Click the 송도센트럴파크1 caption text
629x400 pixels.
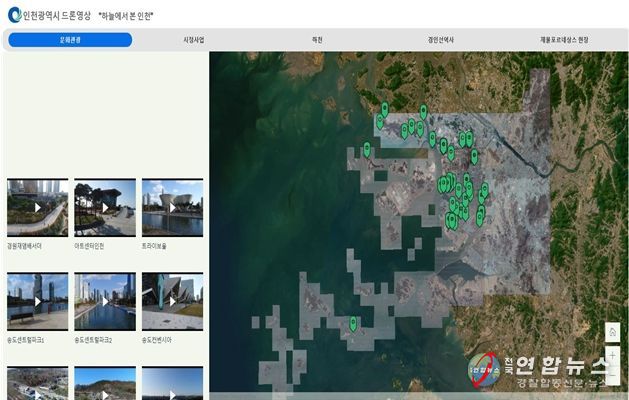[25, 340]
